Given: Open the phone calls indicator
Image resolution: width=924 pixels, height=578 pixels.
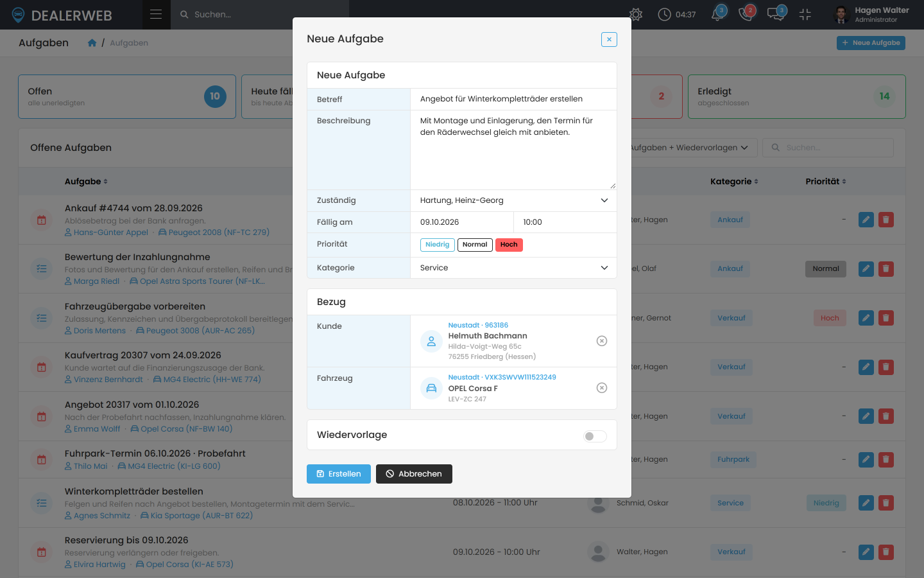Looking at the screenshot, I should tap(746, 14).
